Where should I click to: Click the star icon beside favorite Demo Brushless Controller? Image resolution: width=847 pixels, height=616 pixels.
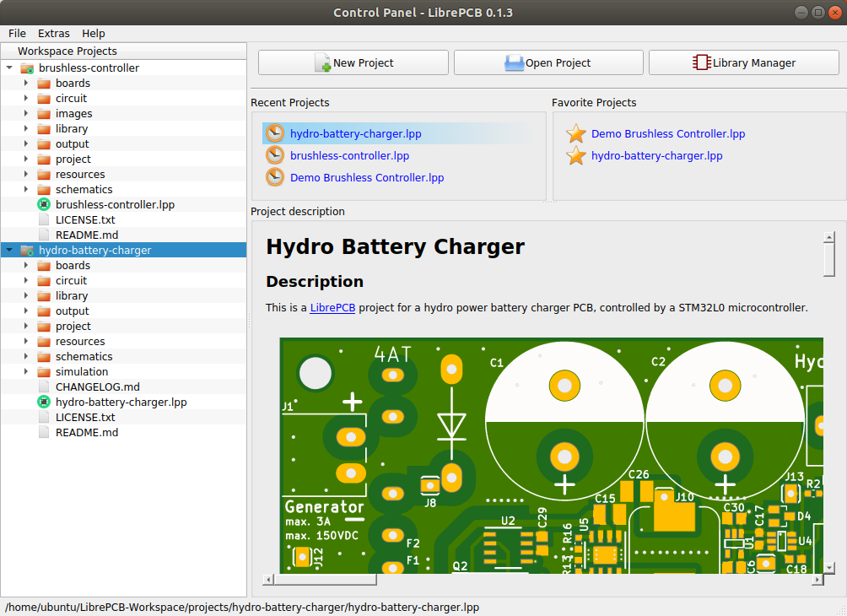pyautogui.click(x=576, y=133)
